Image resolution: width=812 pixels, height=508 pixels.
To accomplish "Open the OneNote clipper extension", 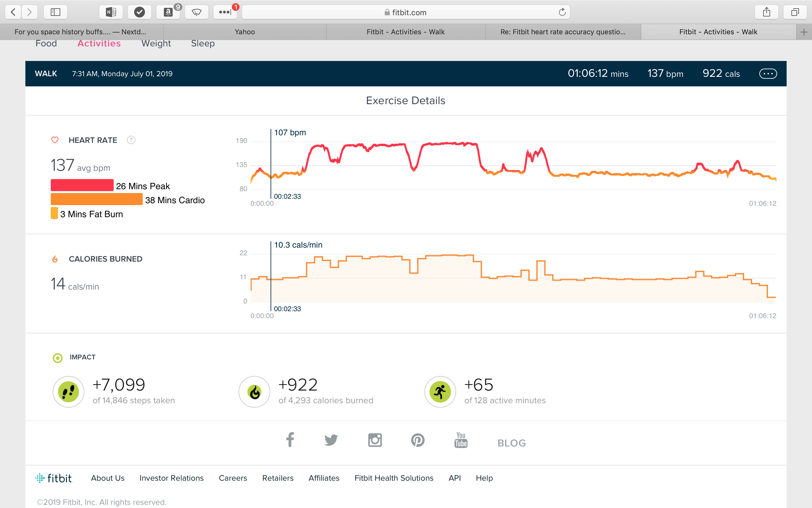I will pyautogui.click(x=111, y=12).
